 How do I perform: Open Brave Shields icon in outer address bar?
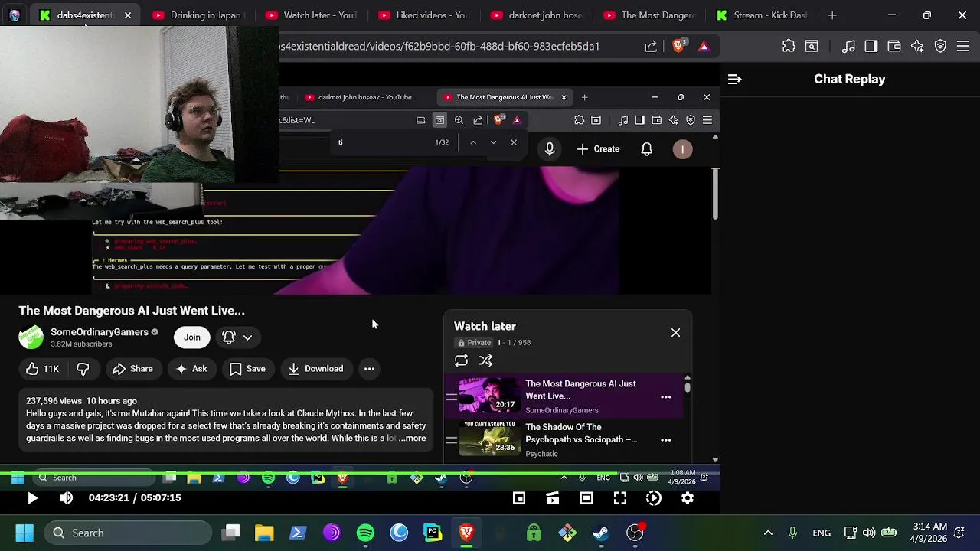tap(678, 46)
